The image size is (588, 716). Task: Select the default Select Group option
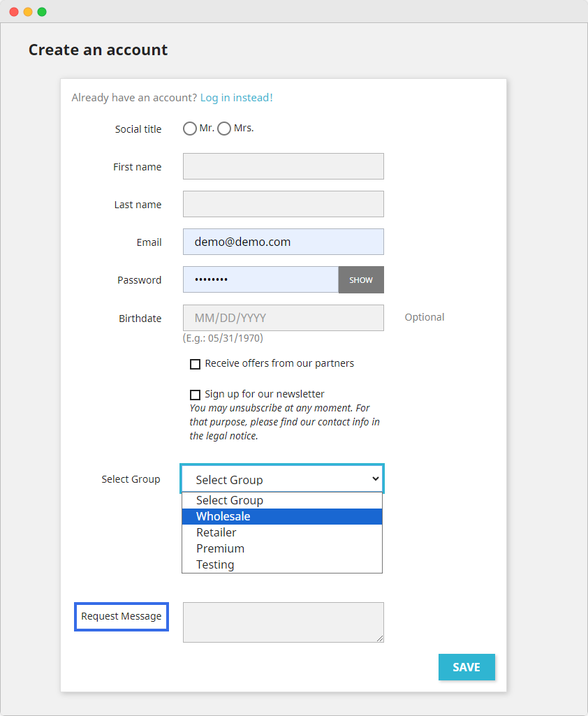(x=282, y=500)
